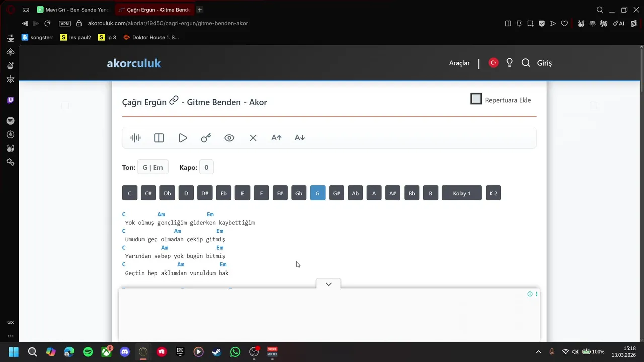Open WhatsApp from taskbar
This screenshot has height=362, width=644.
pyautogui.click(x=235, y=352)
